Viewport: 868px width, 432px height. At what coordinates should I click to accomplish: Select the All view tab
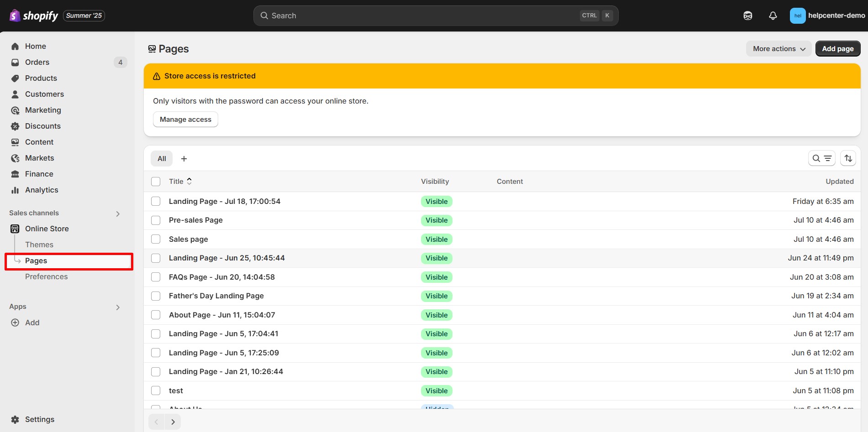tap(162, 158)
